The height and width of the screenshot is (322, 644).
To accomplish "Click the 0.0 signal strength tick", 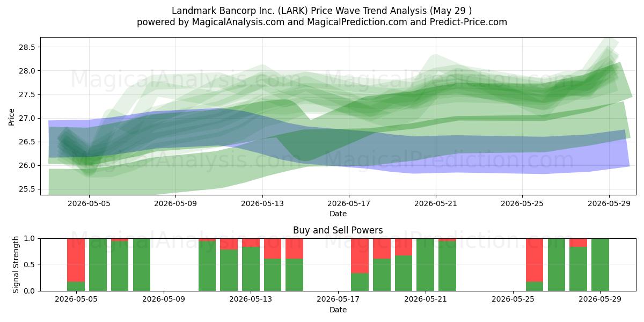I will (x=30, y=291).
